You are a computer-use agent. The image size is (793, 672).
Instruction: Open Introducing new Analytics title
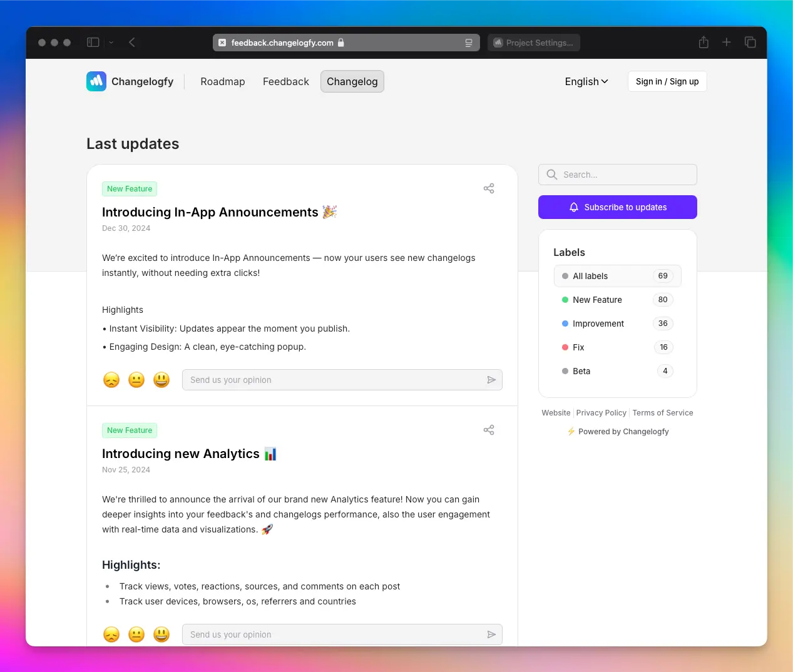pos(189,454)
